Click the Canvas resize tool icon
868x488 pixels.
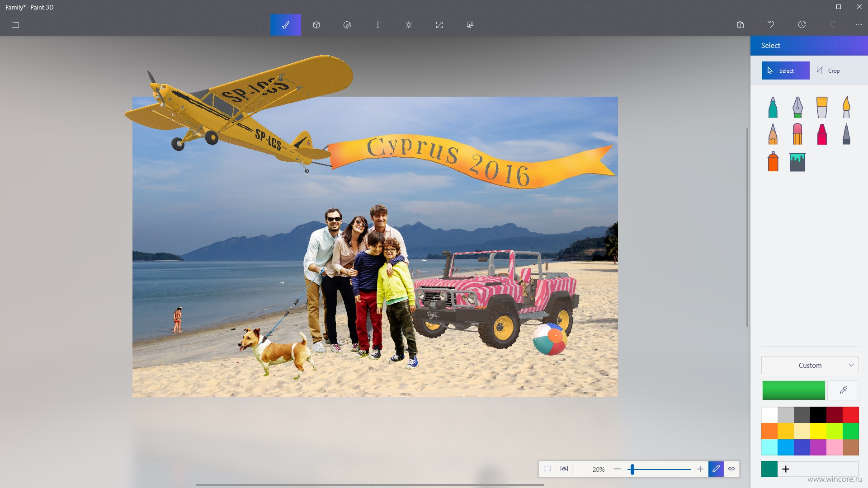439,24
